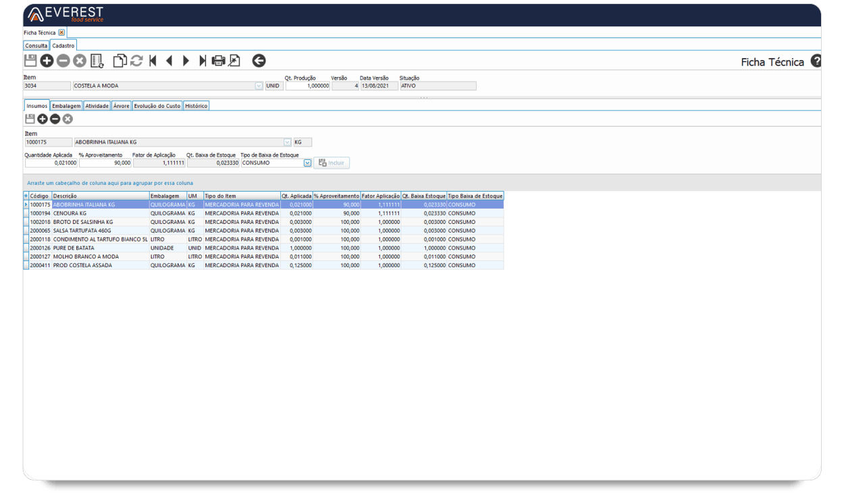Viewport: 844px width, 504px height.
Task: Add a new record with the main plus icon
Action: tap(47, 61)
